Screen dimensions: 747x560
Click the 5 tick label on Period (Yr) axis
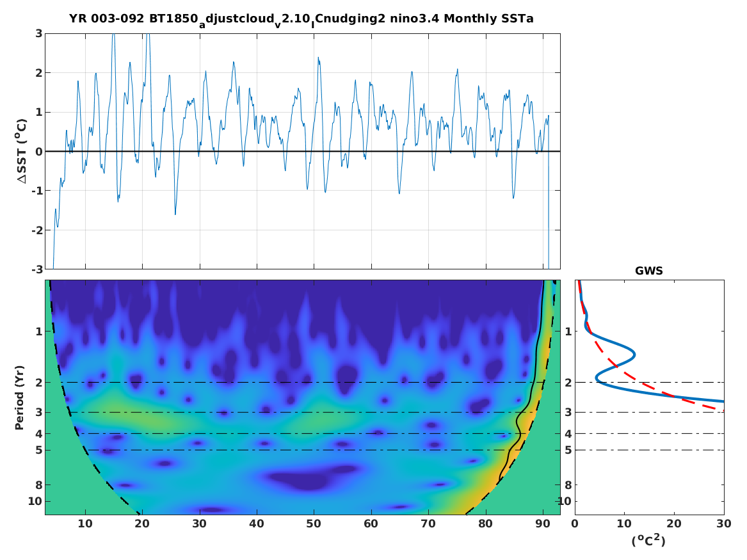pos(39,450)
